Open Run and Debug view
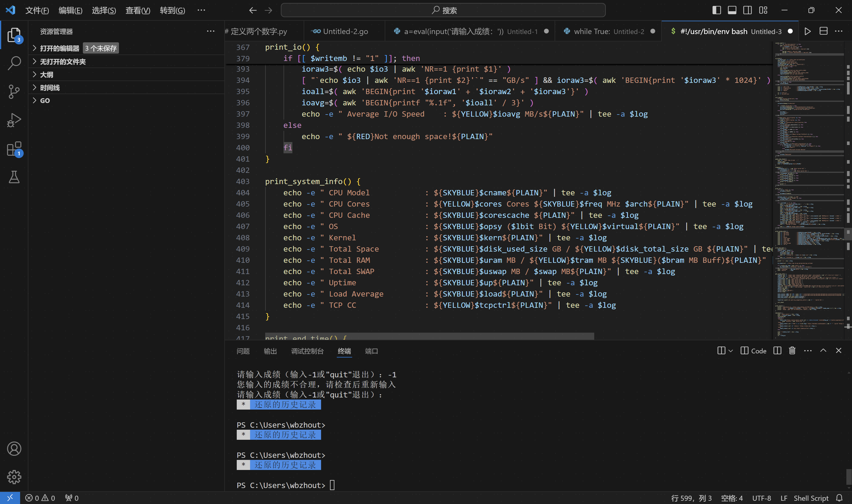 [14, 120]
